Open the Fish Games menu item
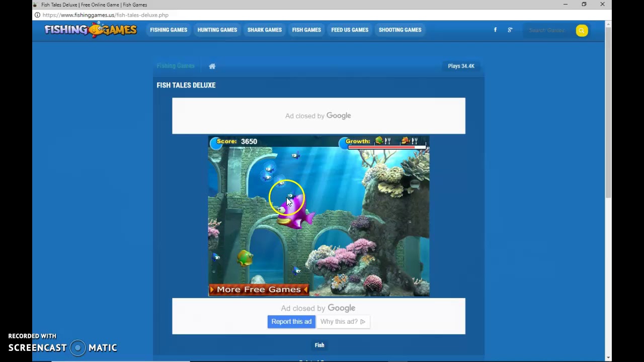The image size is (644, 362). coord(306,30)
